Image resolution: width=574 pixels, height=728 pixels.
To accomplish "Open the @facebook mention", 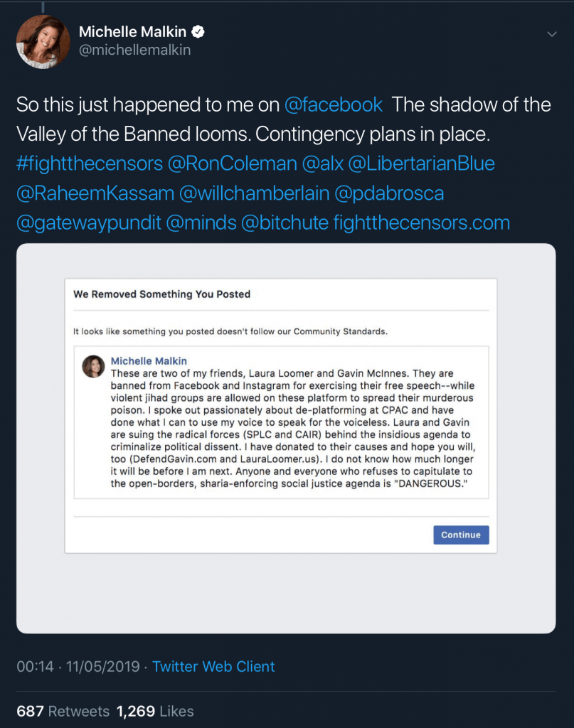I will (333, 105).
